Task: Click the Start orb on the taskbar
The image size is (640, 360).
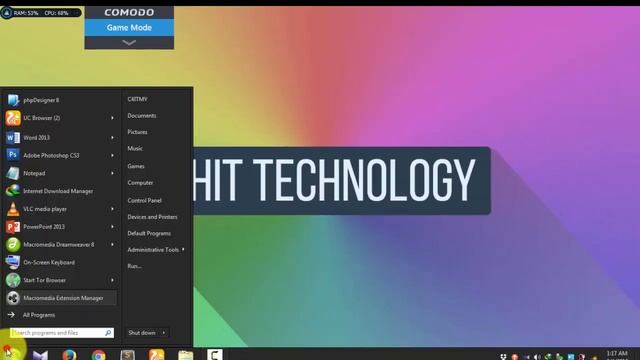Action: point(9,353)
